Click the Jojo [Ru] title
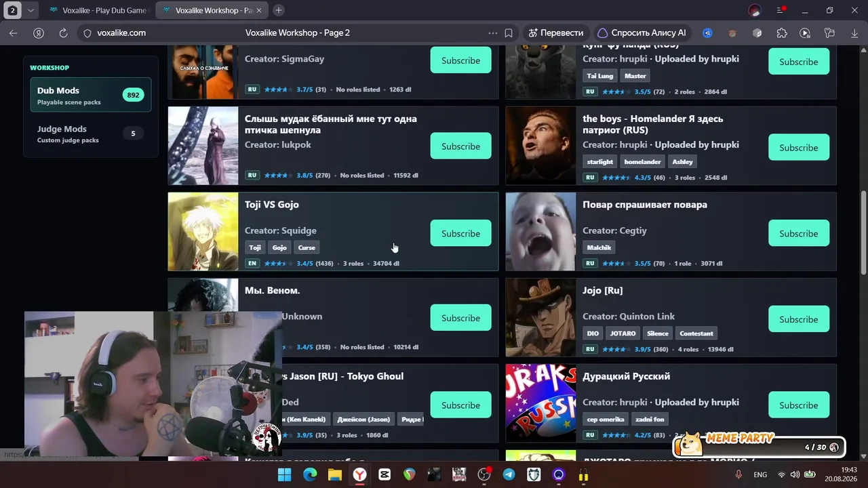868x488 pixels. [602, 290]
